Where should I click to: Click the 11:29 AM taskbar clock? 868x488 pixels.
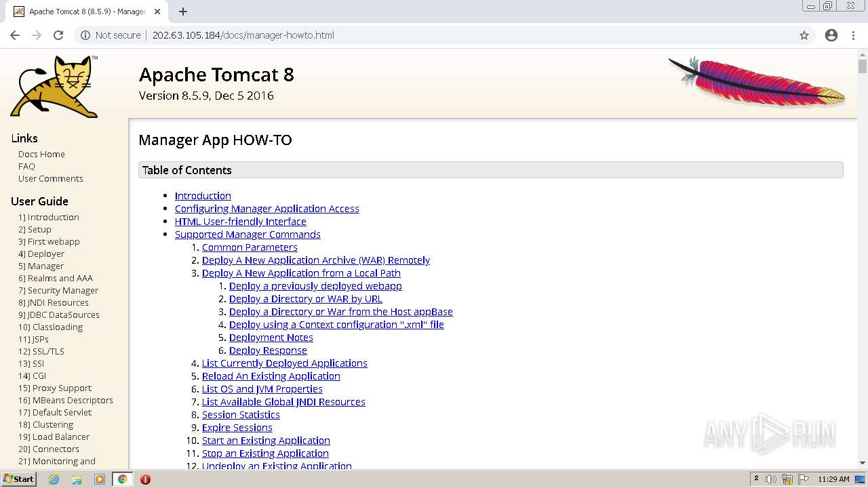[833, 479]
